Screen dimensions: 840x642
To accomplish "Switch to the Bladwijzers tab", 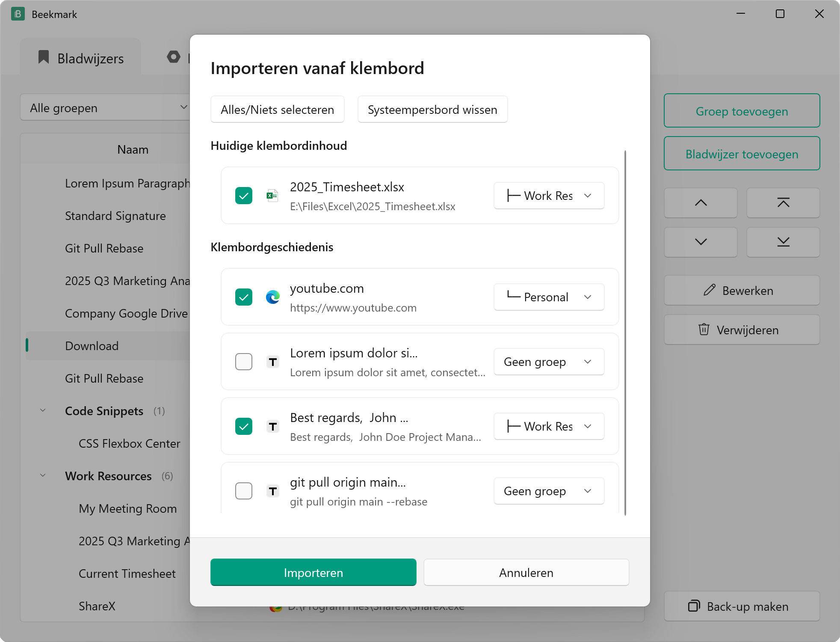I will tap(81, 58).
